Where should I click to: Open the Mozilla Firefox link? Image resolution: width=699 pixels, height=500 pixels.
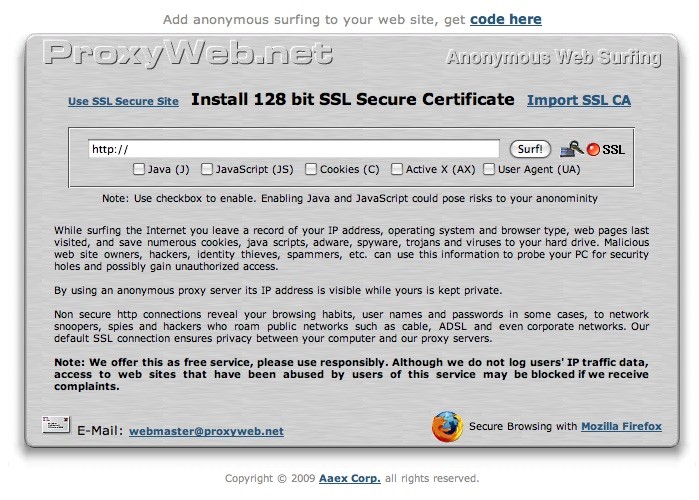click(621, 426)
